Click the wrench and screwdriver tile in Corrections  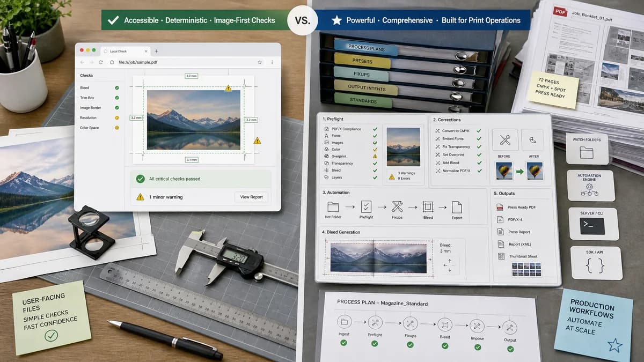505,140
